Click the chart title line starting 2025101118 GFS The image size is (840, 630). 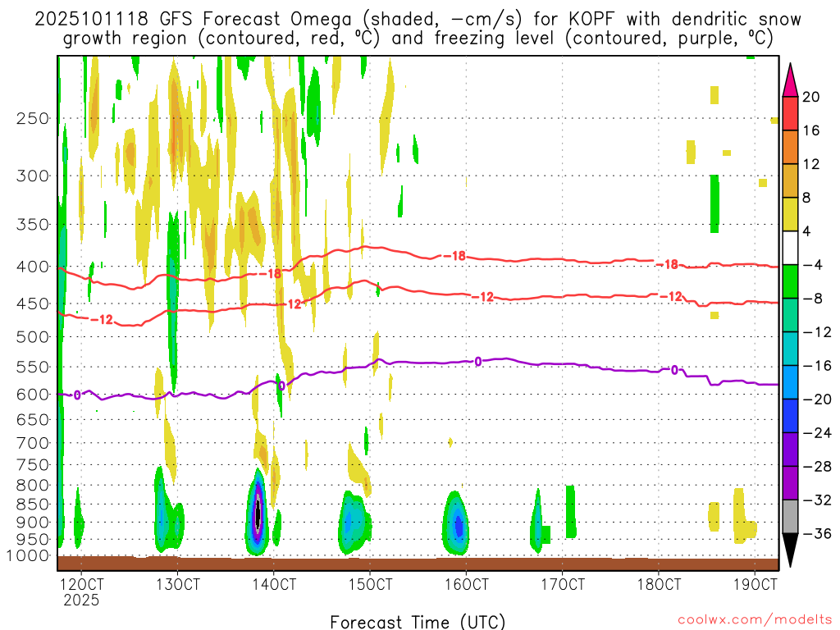[x=418, y=20]
